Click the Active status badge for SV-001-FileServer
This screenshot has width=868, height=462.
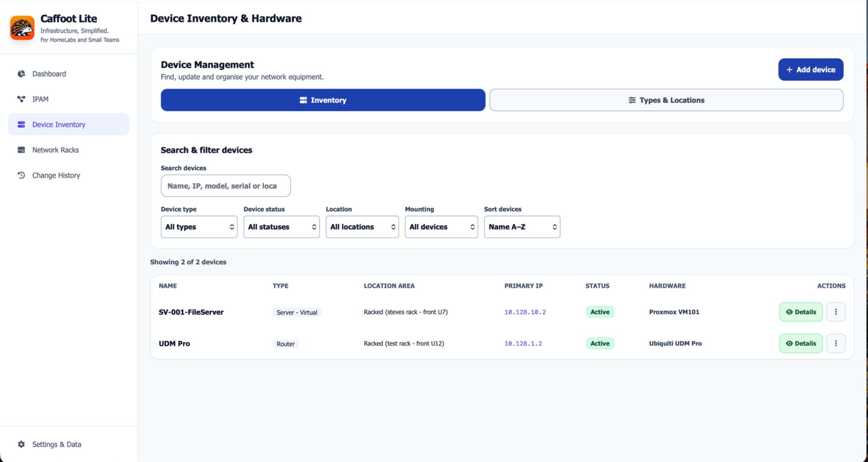coord(600,312)
